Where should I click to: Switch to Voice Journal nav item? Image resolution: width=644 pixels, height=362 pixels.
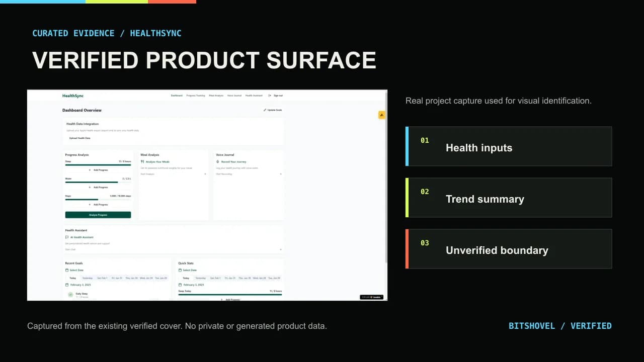[234, 96]
